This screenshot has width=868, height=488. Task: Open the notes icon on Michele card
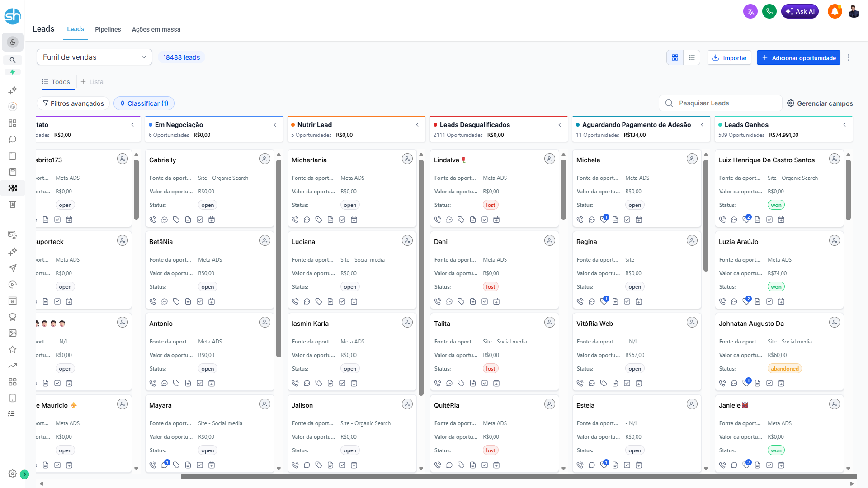tap(615, 220)
